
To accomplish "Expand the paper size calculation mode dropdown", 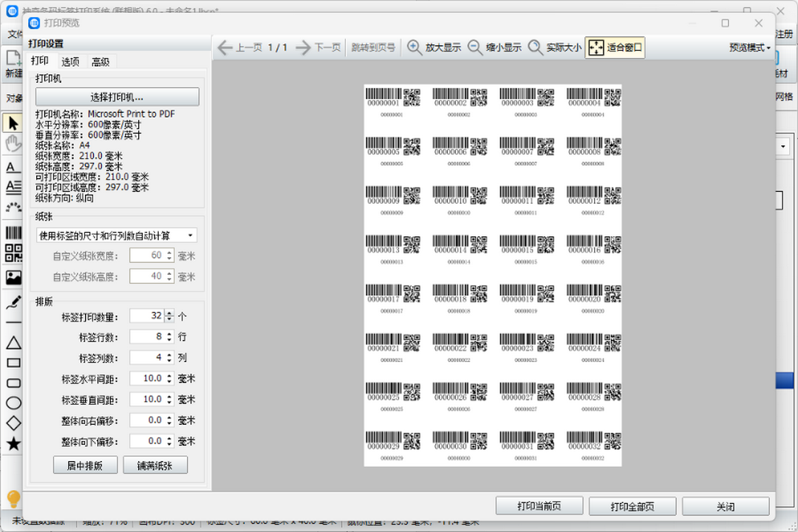I will coord(117,236).
